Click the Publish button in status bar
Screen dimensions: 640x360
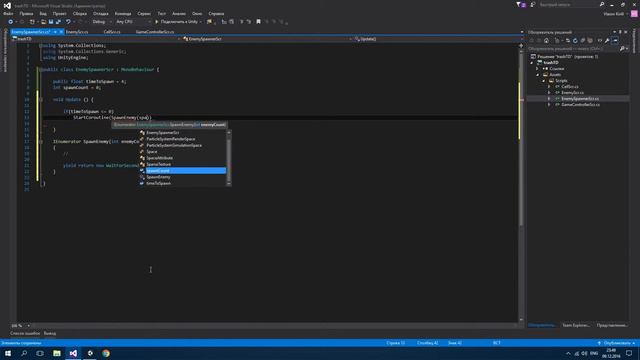616,343
